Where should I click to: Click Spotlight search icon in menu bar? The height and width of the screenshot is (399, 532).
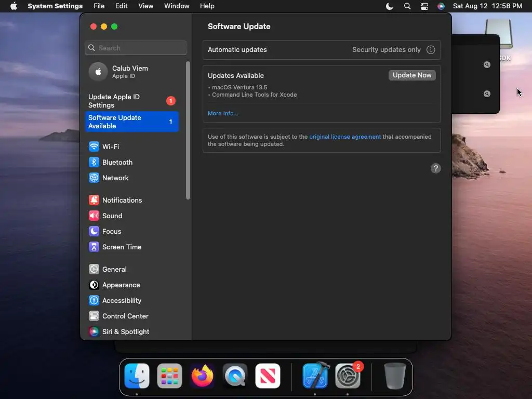pyautogui.click(x=407, y=6)
